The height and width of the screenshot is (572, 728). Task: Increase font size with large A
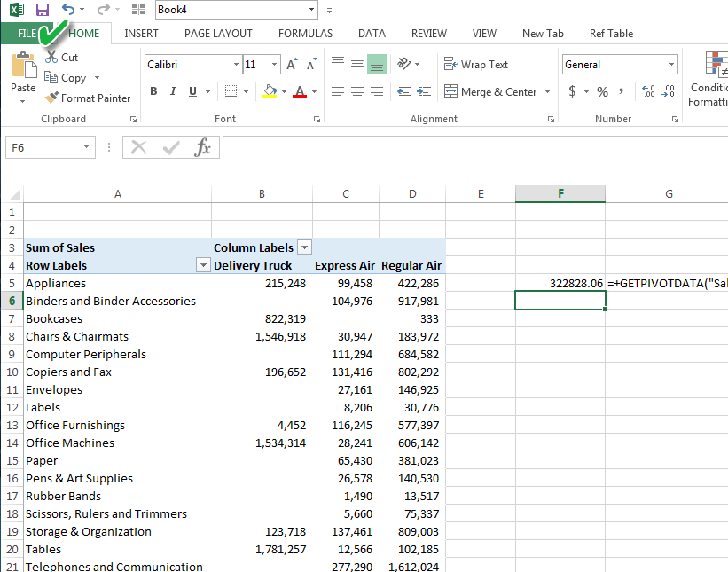292,64
